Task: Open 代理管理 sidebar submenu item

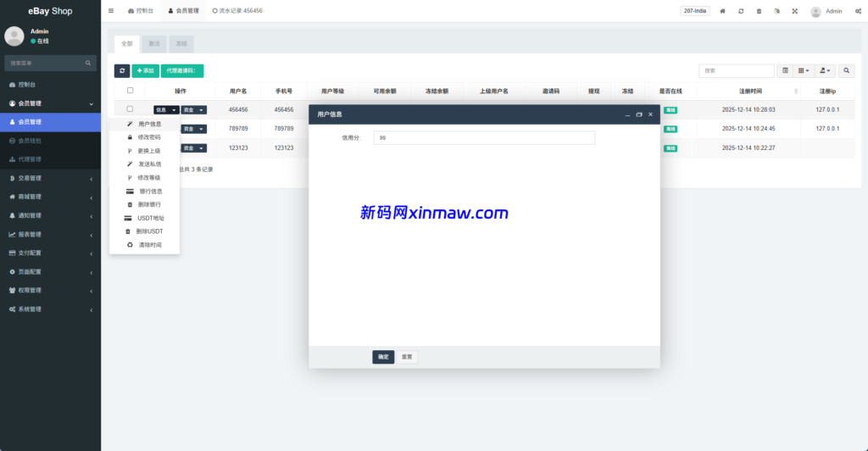Action: coord(50,159)
